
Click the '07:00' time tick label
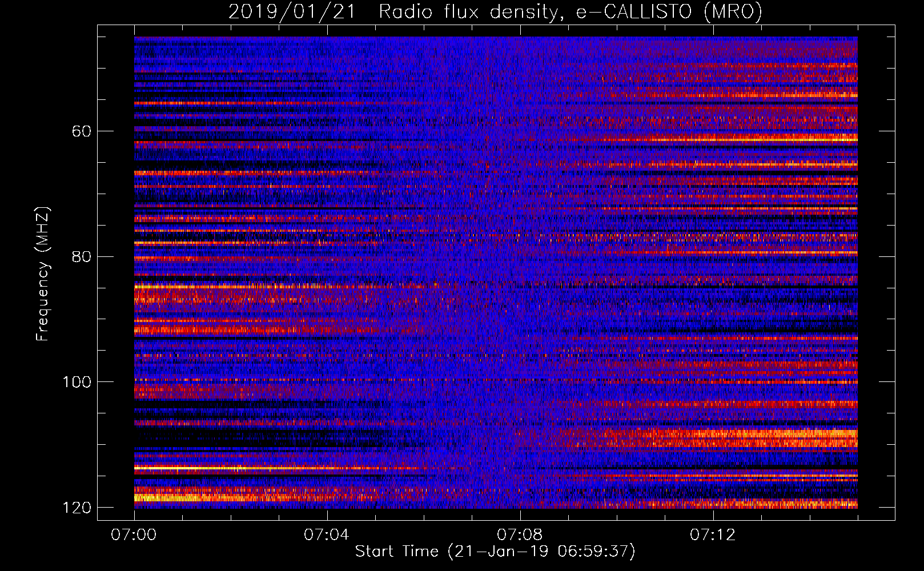click(x=134, y=535)
